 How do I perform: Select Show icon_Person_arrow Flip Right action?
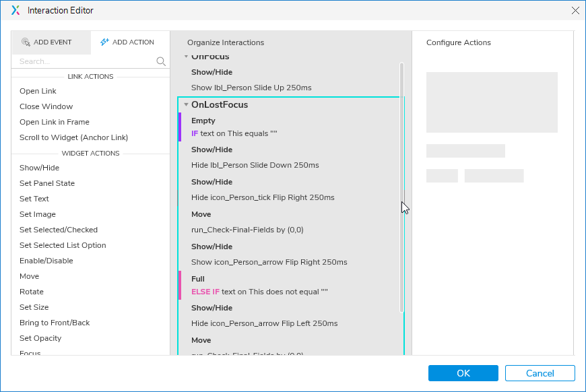pos(269,262)
